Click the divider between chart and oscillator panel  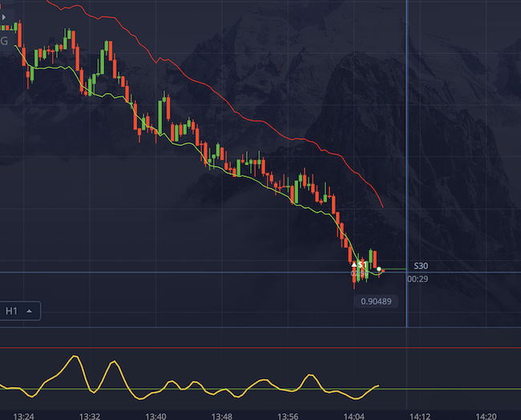click(x=260, y=327)
